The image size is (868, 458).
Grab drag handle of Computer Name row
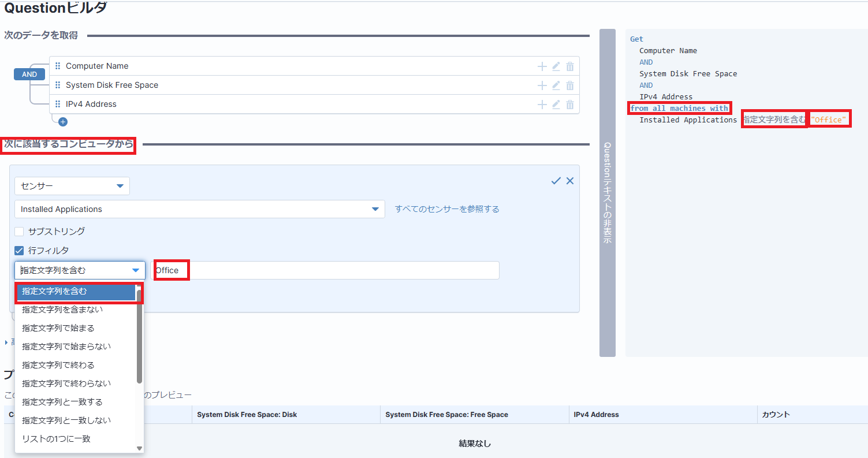pyautogui.click(x=58, y=66)
